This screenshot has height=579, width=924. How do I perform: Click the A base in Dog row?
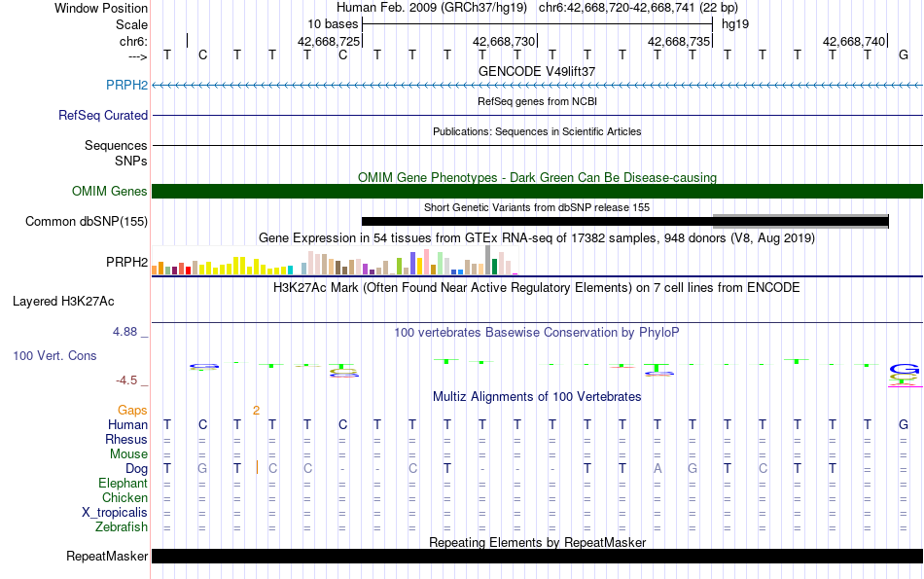(x=657, y=469)
